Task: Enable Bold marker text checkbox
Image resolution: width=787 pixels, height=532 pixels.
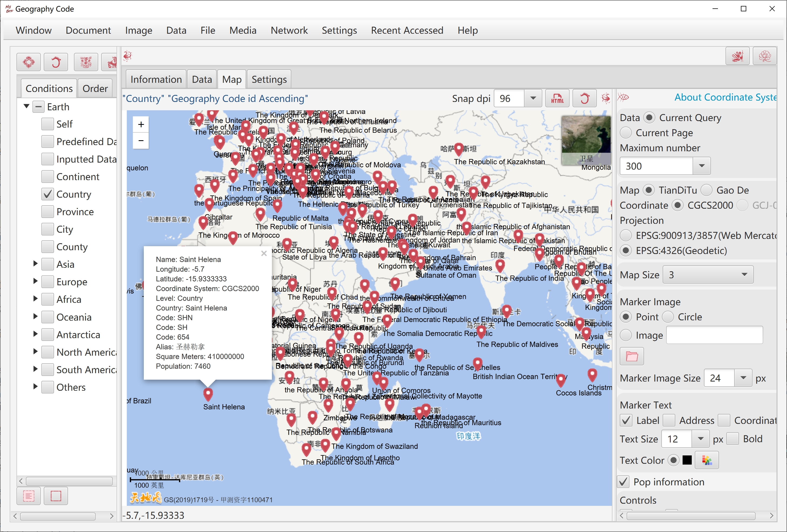Action: 733,439
